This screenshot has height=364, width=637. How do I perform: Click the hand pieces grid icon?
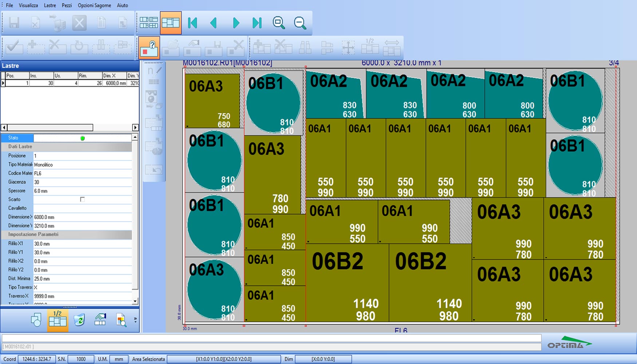[100, 320]
